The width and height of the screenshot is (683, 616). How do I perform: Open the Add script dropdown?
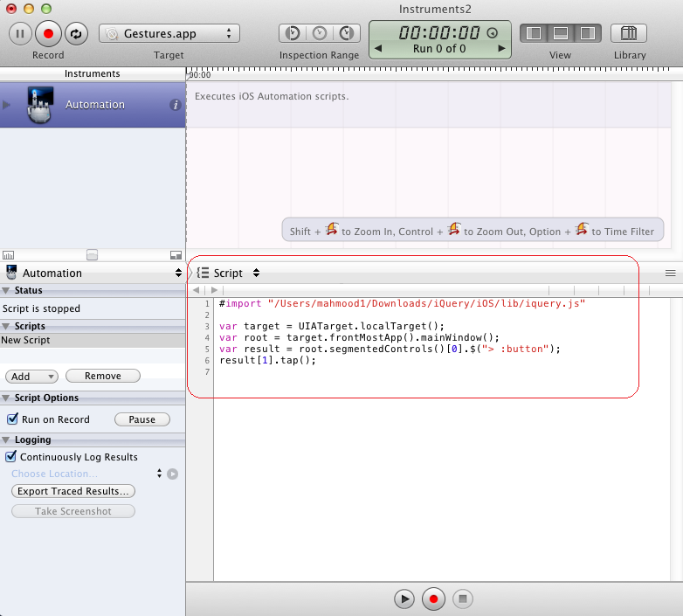(x=31, y=376)
